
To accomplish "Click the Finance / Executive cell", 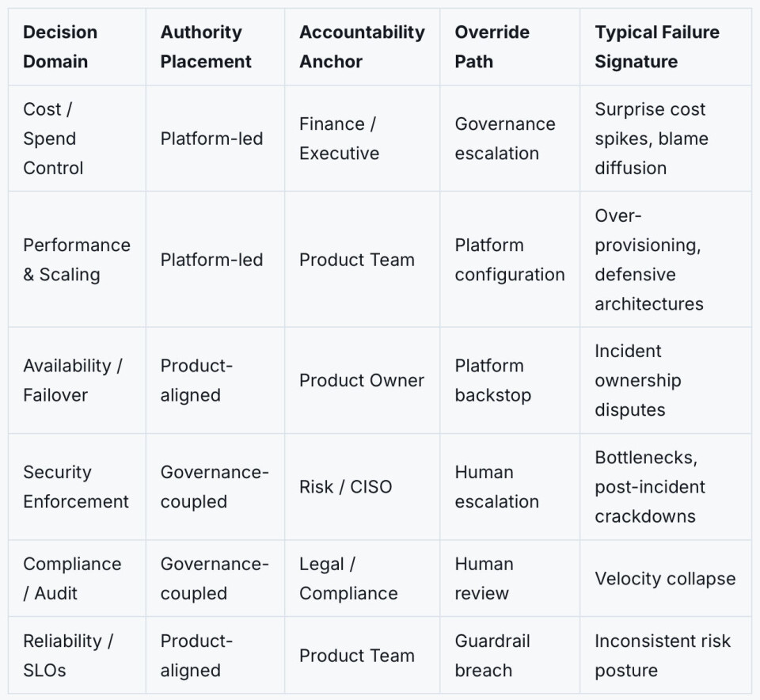I will [340, 139].
